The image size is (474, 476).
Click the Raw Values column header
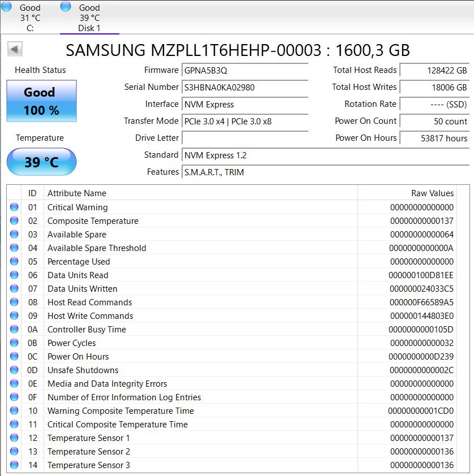[432, 193]
